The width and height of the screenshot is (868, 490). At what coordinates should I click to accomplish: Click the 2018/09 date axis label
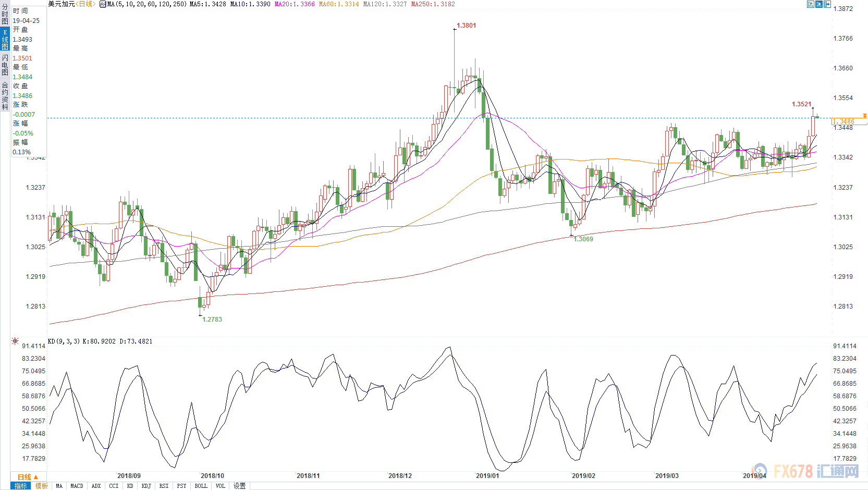[129, 476]
